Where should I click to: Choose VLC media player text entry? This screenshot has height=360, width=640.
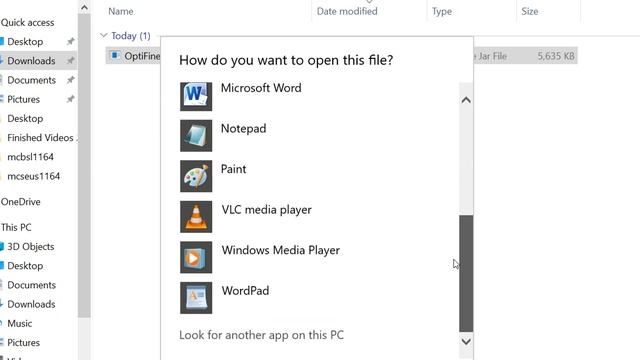(x=267, y=210)
